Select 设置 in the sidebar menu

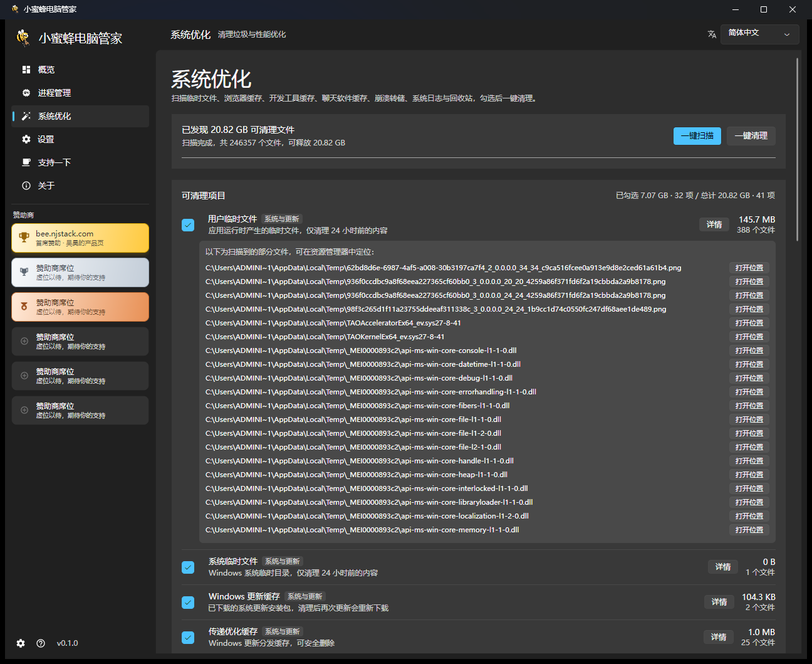(80, 139)
